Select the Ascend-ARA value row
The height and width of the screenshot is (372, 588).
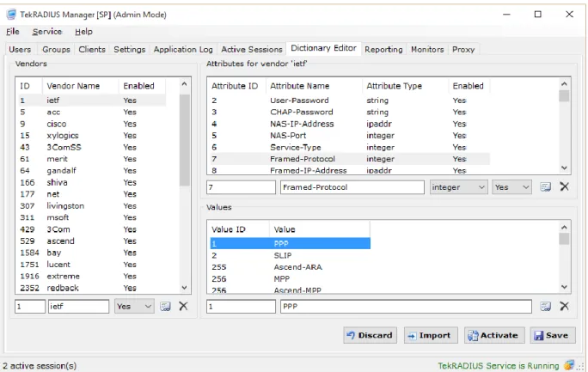coord(290,267)
